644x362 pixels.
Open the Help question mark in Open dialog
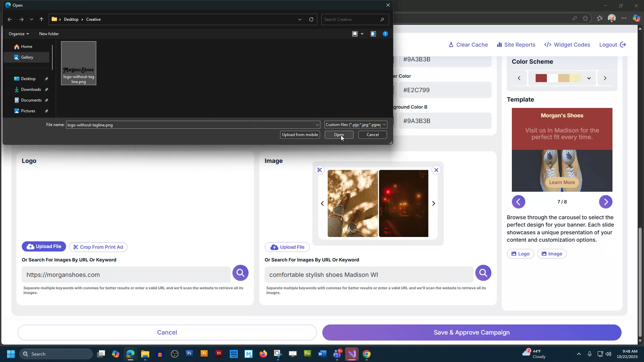pos(385,34)
